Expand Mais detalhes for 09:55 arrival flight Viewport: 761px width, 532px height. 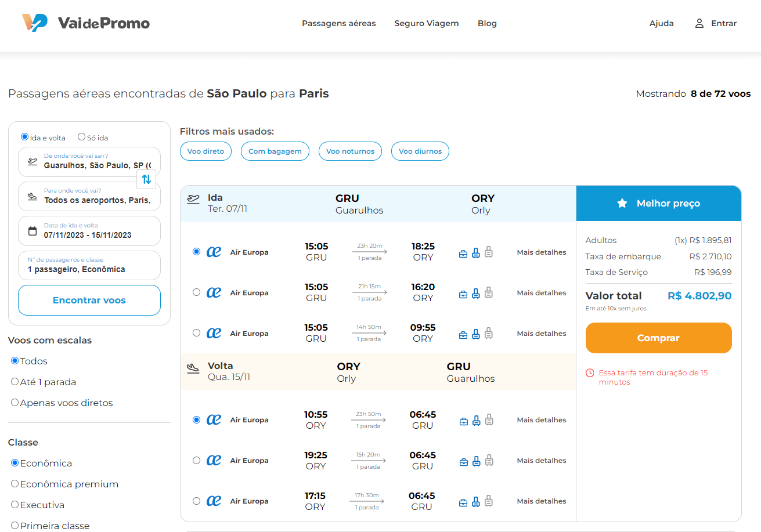541,334
